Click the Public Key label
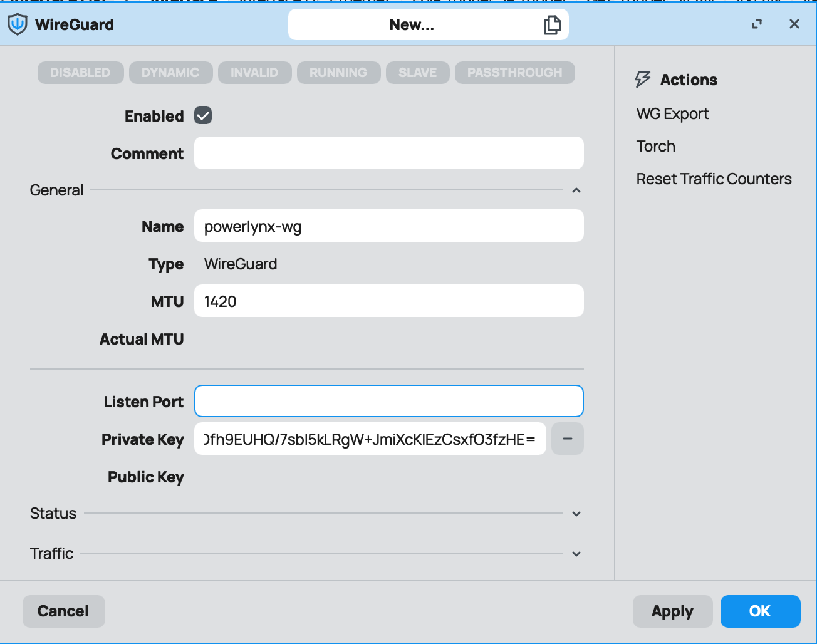 tap(146, 477)
